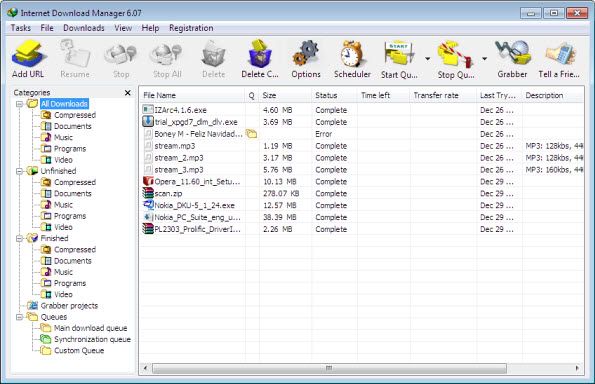Sort by the File Name column header
The image size is (595, 384).
192,96
